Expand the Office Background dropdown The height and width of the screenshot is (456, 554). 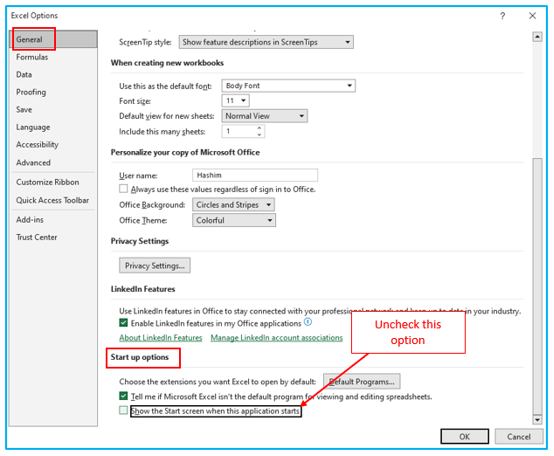[x=233, y=205]
